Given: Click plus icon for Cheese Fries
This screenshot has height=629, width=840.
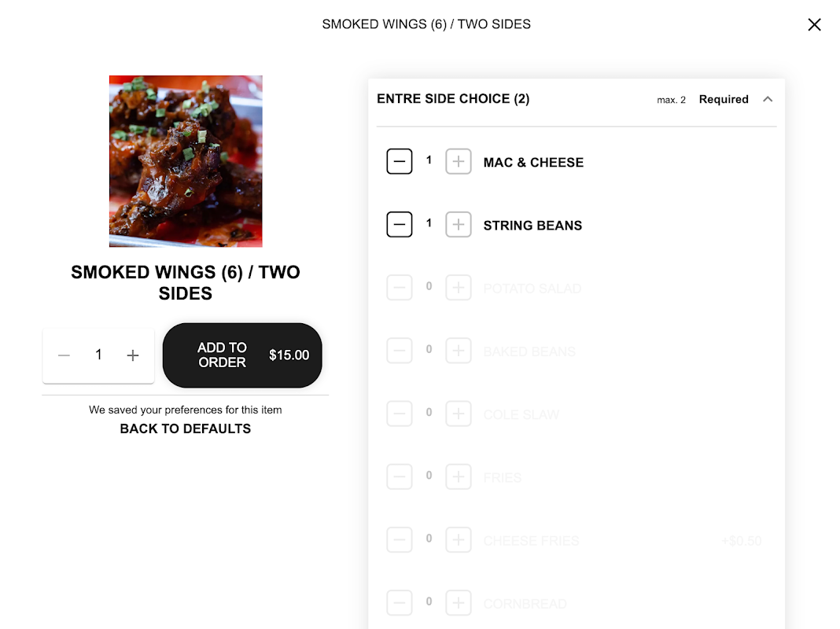Looking at the screenshot, I should click(x=458, y=540).
